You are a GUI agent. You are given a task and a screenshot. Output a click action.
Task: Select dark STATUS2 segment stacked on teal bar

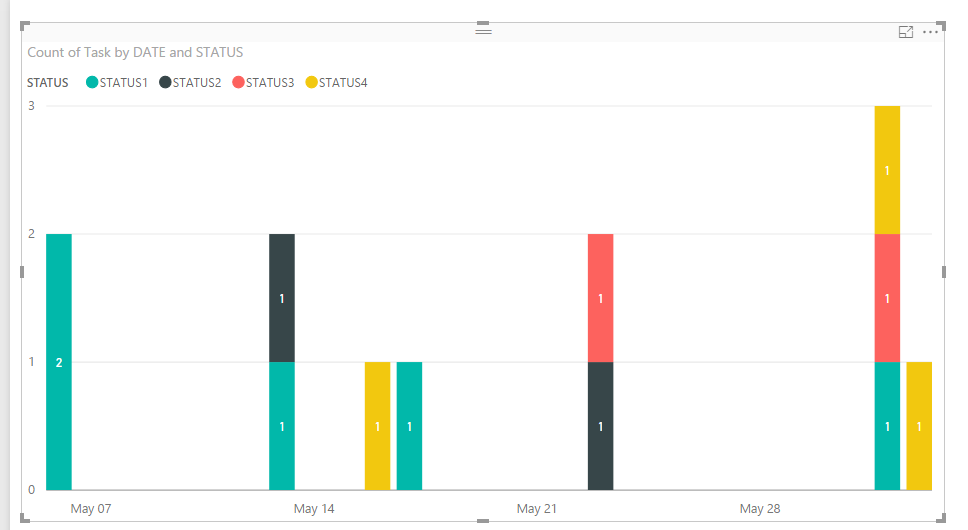[x=282, y=298]
